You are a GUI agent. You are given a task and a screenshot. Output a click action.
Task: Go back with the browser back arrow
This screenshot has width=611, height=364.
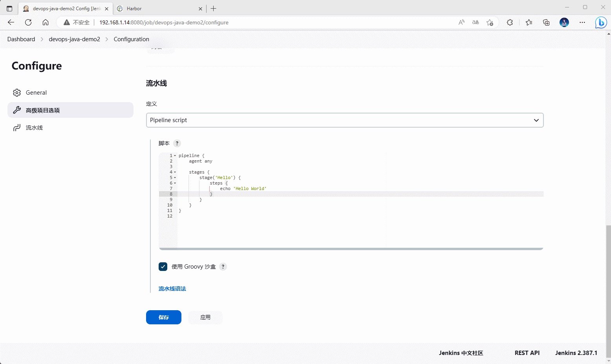11,22
